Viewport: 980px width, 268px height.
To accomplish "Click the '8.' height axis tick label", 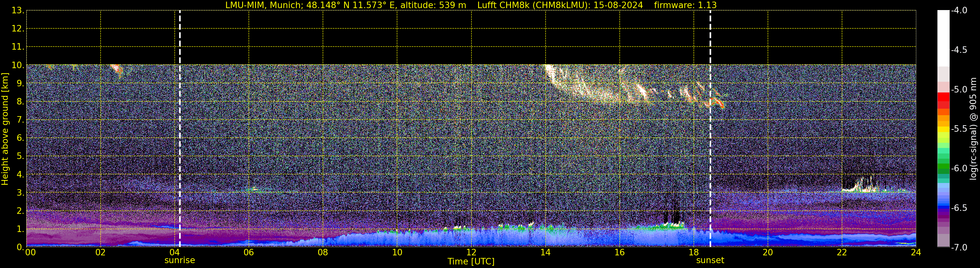I will pyautogui.click(x=20, y=101).
